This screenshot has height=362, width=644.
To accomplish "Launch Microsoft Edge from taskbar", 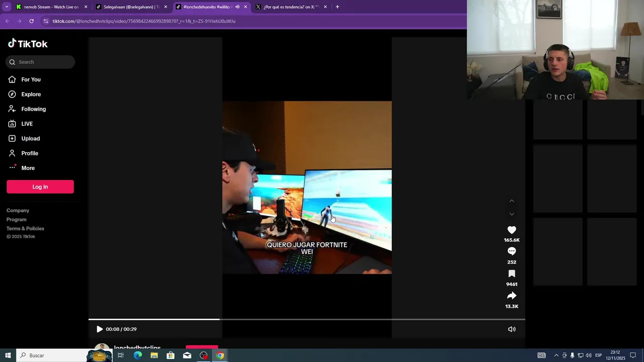I will pyautogui.click(x=137, y=355).
